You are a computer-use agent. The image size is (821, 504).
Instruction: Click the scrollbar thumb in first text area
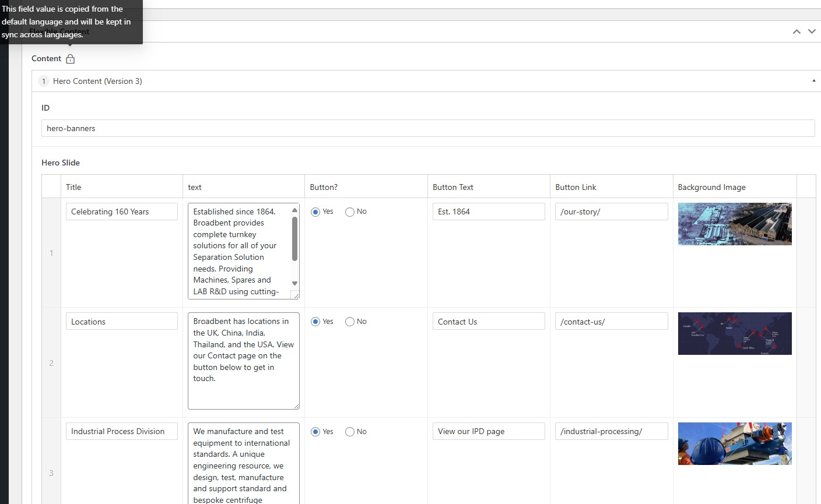pos(294,239)
